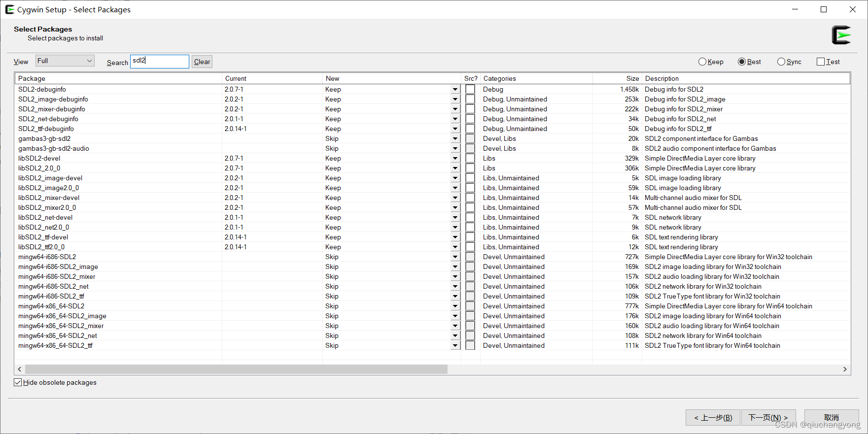
Task: Open New dropdown for gambas3-gb-sdl2
Action: 455,138
